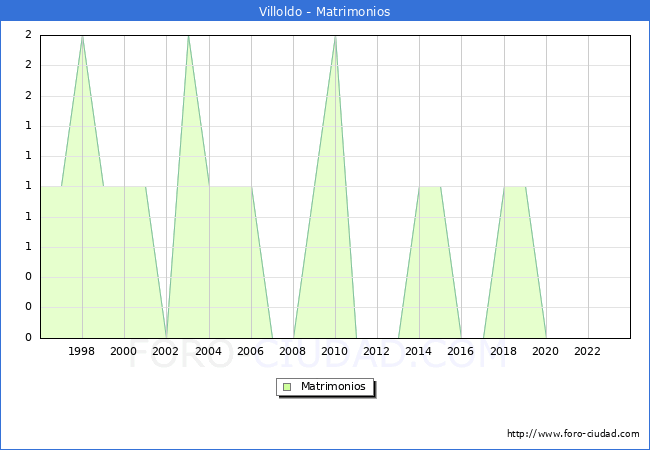Screen dimensions: 650x450
Task: Click the 2002 label on x-axis
Action: click(x=166, y=351)
